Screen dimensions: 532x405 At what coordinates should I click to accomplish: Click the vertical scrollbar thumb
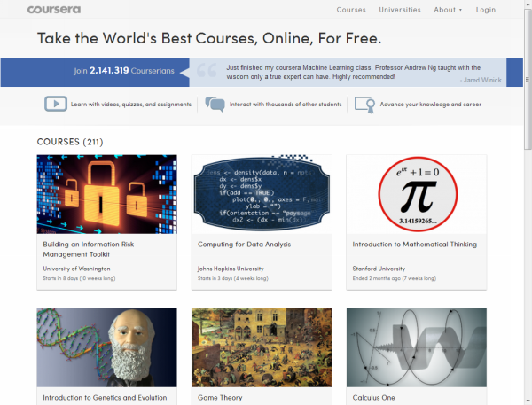(x=528, y=80)
